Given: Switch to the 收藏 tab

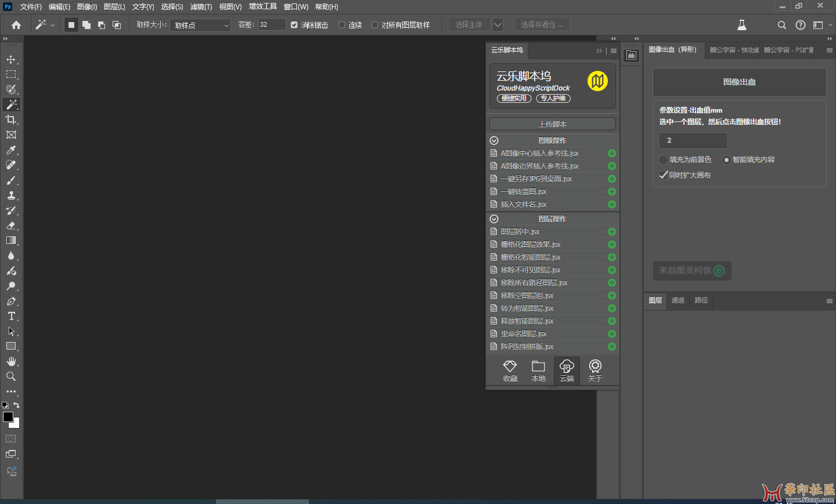Looking at the screenshot, I should click(510, 370).
